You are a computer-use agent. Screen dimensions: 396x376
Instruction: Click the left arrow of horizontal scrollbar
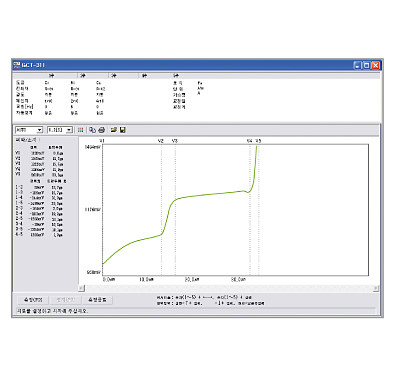(x=81, y=288)
